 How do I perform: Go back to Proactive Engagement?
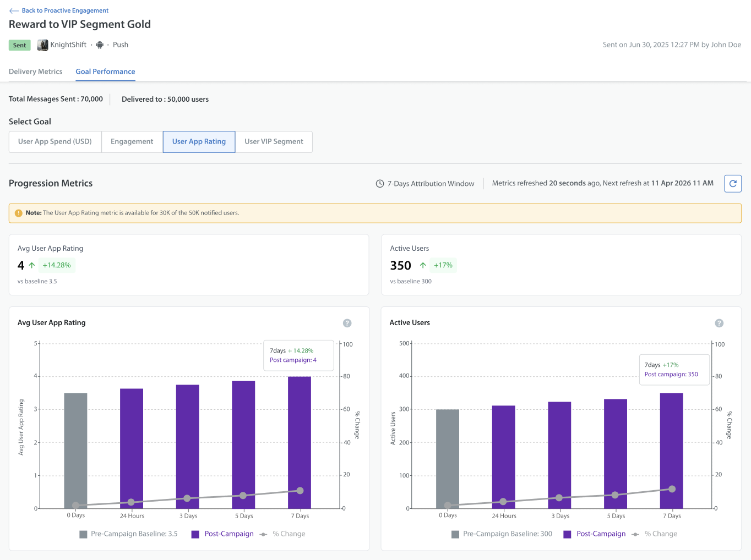coord(65,10)
